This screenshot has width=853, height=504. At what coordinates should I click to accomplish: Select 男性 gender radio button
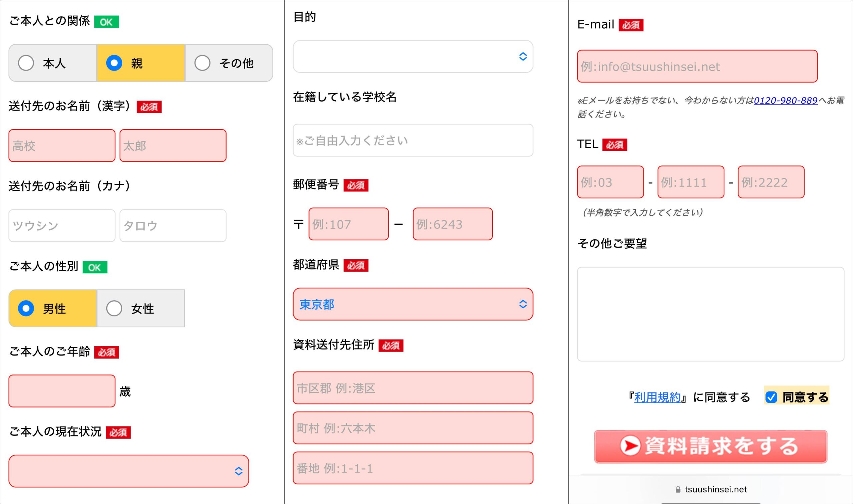click(26, 308)
